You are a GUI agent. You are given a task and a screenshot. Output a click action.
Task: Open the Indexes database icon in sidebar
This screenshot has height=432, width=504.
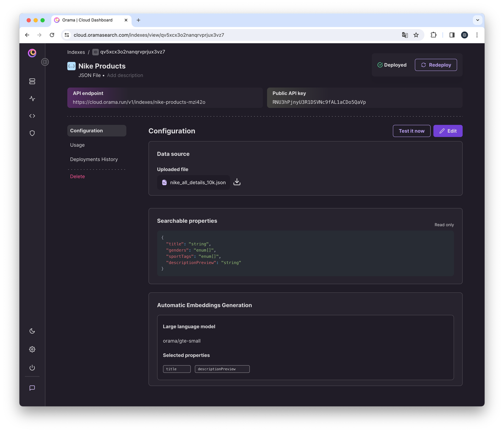click(x=32, y=81)
